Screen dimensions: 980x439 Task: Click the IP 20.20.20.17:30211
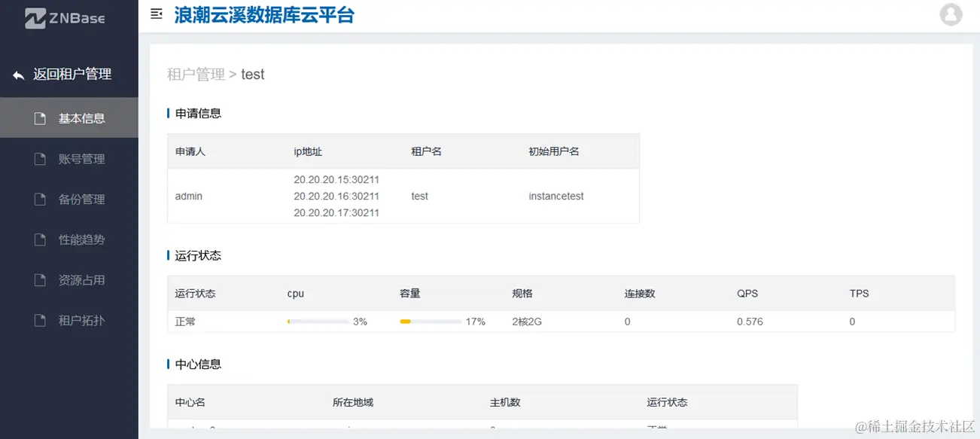(336, 212)
